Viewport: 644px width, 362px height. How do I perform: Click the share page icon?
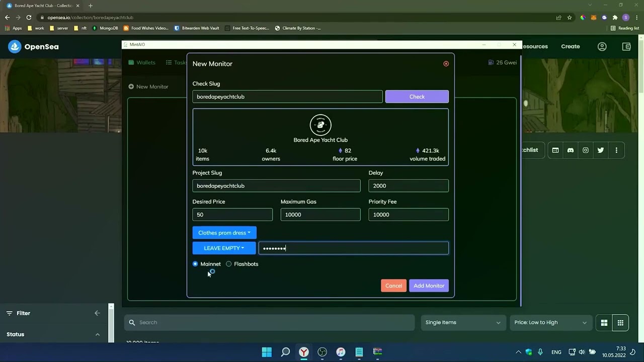coord(558,17)
